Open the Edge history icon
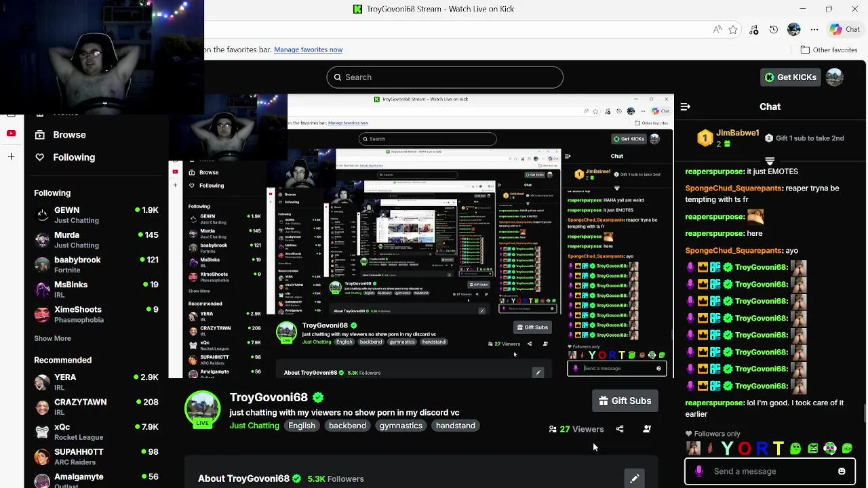The height and width of the screenshot is (488, 868). 774,30
